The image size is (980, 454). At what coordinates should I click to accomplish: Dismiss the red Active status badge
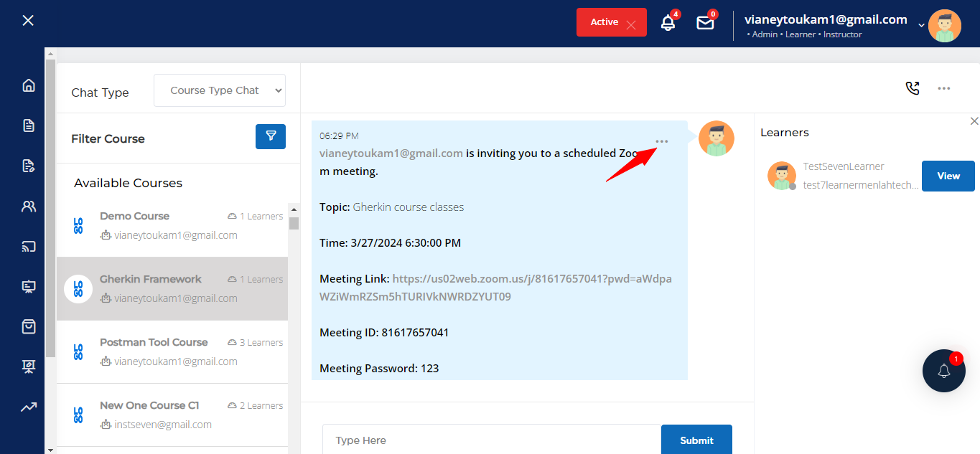coord(631,25)
